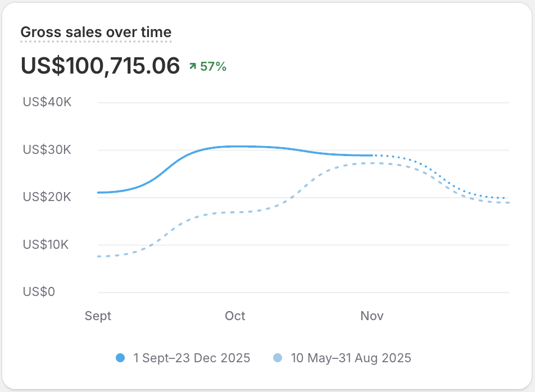Screen dimensions: 535x392
Task: Click the Sept label on the x-axis
Action: point(98,316)
